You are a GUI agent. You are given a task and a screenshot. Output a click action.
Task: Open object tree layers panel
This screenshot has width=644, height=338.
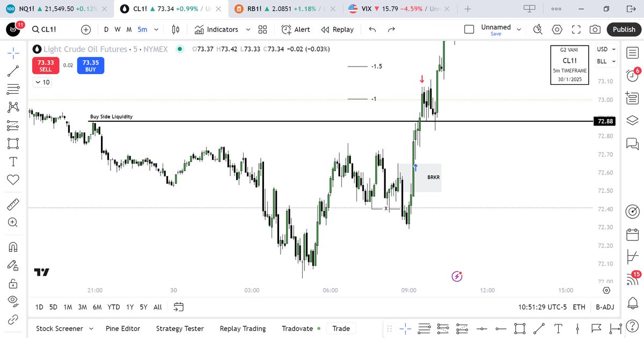coord(632,120)
